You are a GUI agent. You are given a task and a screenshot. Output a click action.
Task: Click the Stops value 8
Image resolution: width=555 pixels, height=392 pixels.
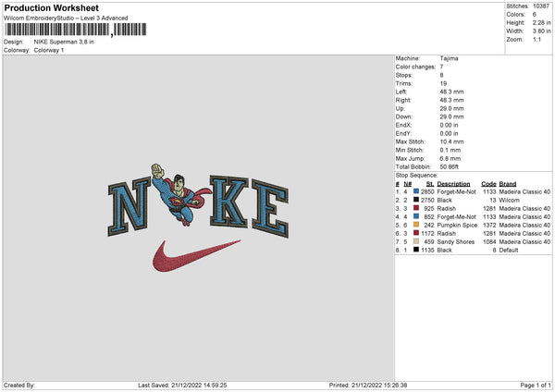(x=441, y=75)
